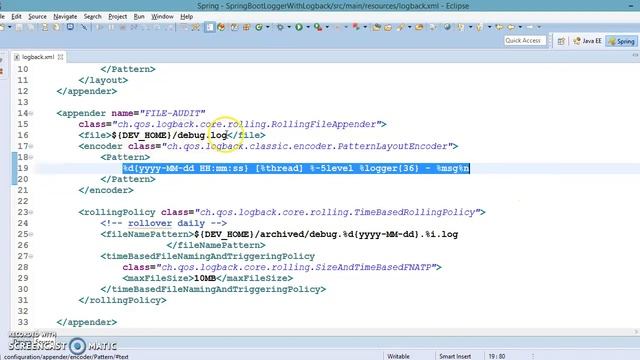Click the Forward navigation arrow icon
640x360 pixels.
click(530, 27)
